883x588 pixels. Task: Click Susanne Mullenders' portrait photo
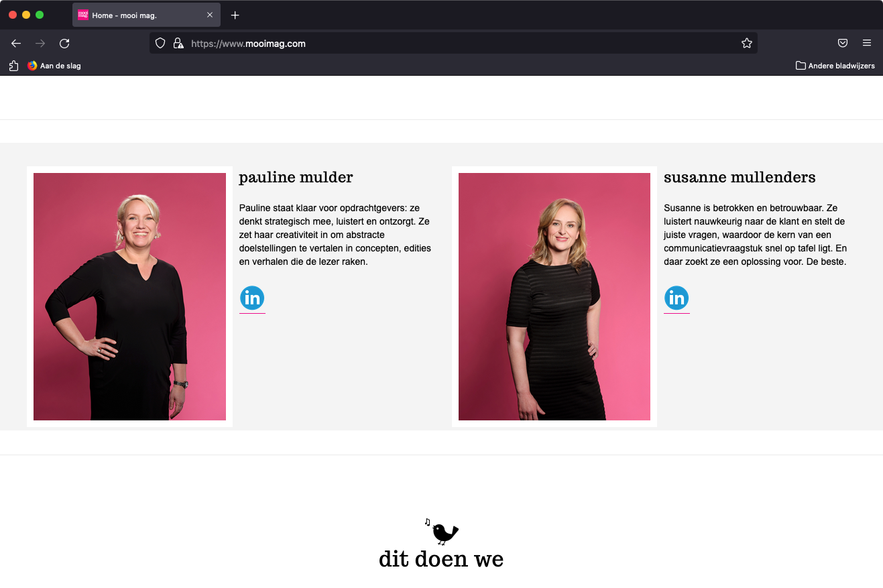pos(554,296)
